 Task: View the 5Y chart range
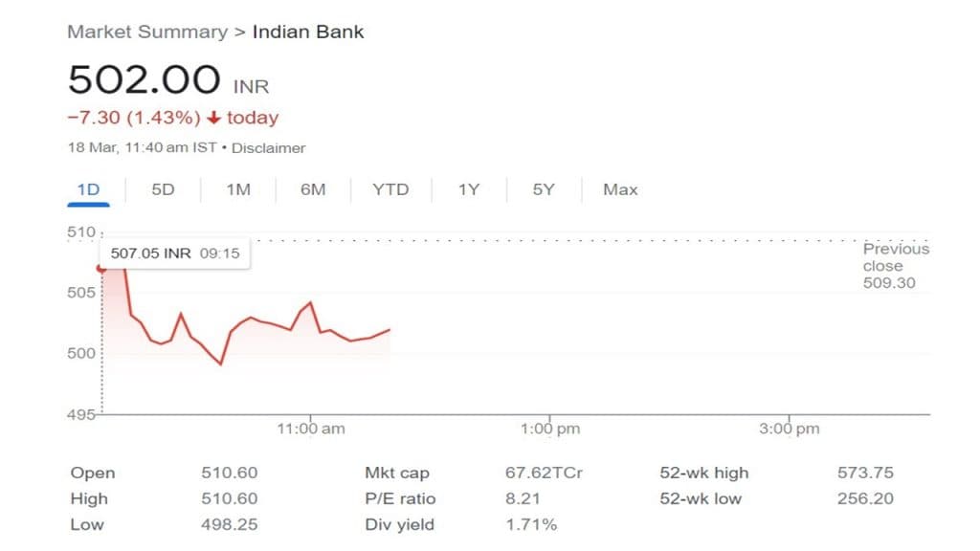click(x=544, y=189)
